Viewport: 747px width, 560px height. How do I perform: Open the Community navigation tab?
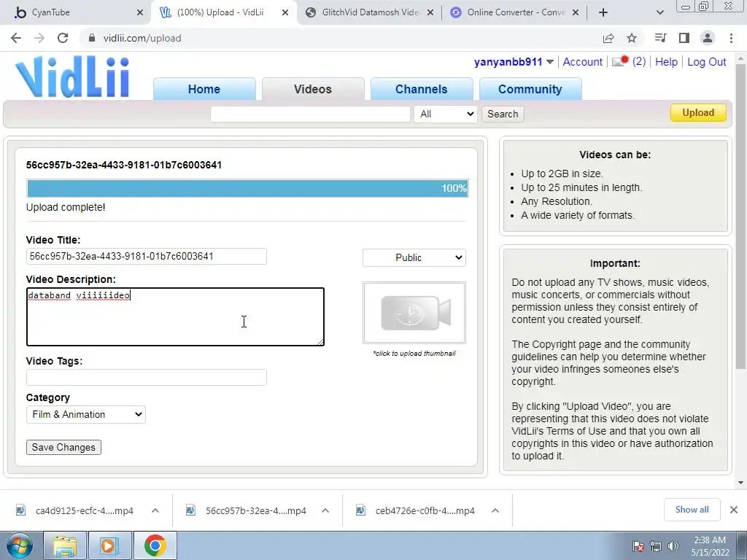click(530, 89)
